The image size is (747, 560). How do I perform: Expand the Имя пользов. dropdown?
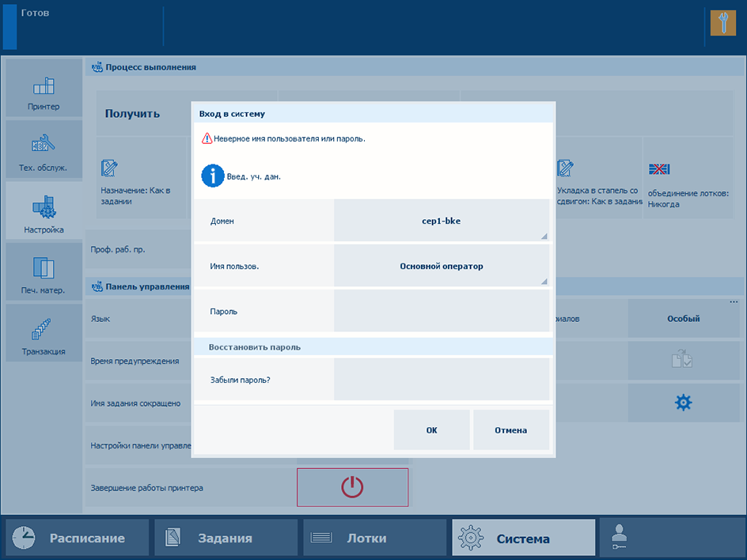442,266
